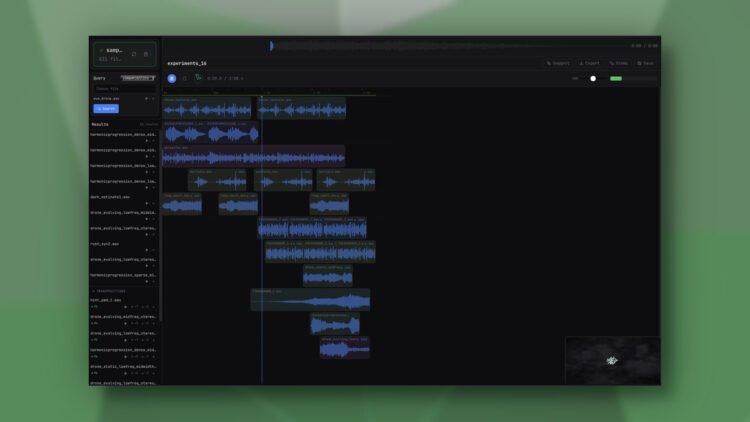Play the drone_static_lowfreq_midwidth transition
Screen dimensions: 750x422
125,373
